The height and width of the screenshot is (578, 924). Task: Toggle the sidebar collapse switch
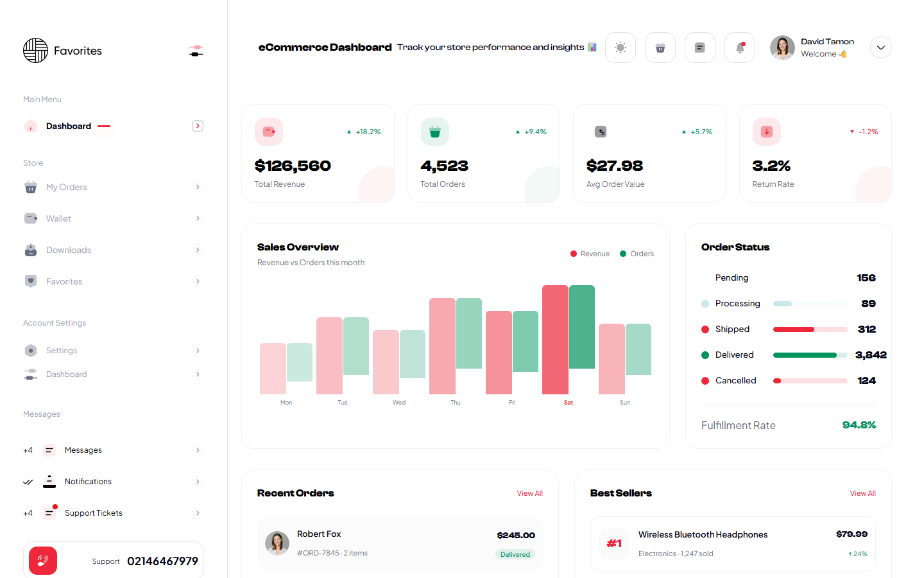pos(196,51)
